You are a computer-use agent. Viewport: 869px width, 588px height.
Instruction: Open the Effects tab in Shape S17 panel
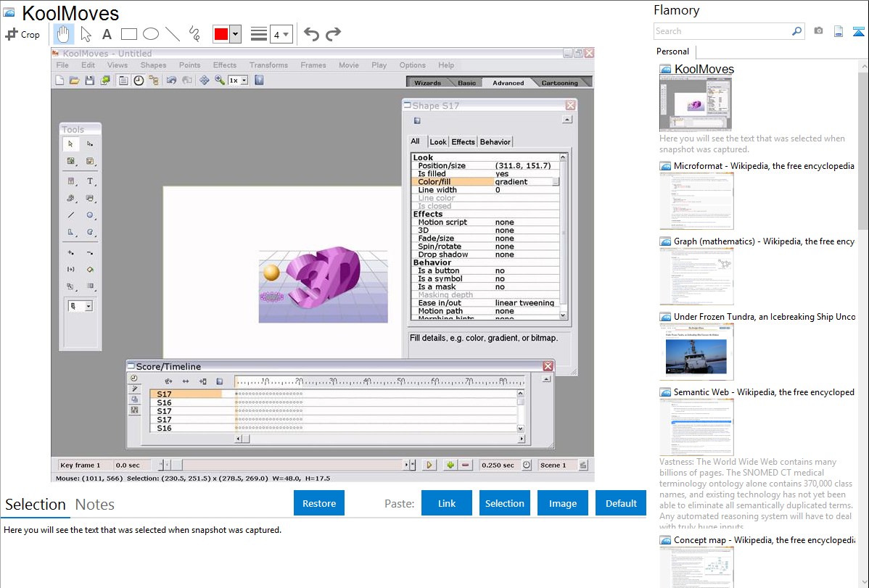click(463, 142)
